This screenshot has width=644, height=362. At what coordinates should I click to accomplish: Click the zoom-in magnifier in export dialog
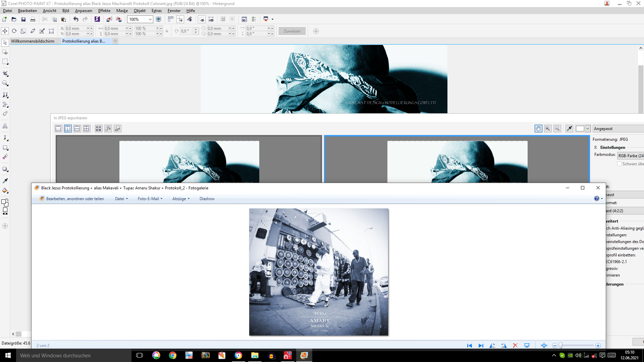548,129
